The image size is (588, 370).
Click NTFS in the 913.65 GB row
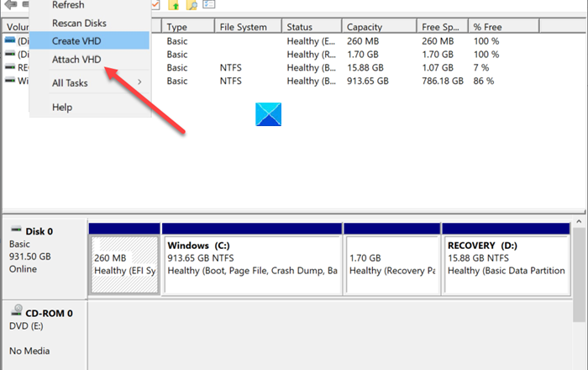coord(231,81)
